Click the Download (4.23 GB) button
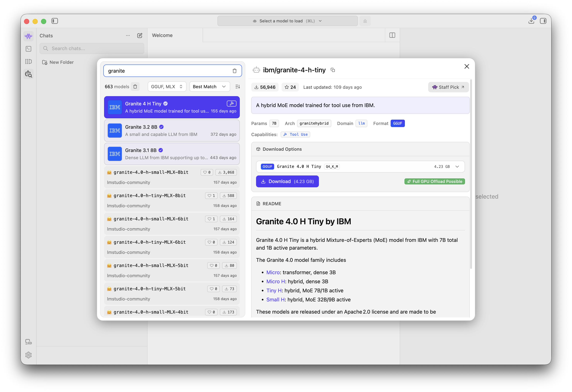This screenshot has width=572, height=392. point(287,181)
